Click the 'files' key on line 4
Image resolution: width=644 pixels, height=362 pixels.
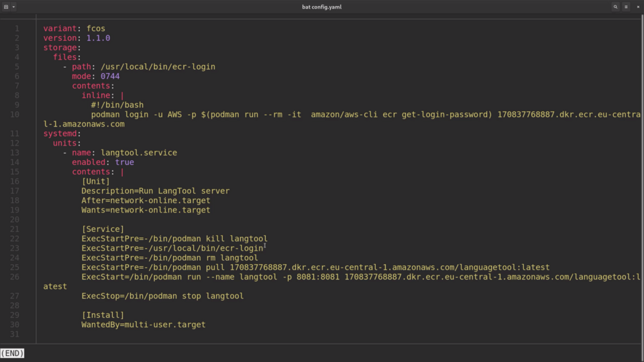(65, 57)
